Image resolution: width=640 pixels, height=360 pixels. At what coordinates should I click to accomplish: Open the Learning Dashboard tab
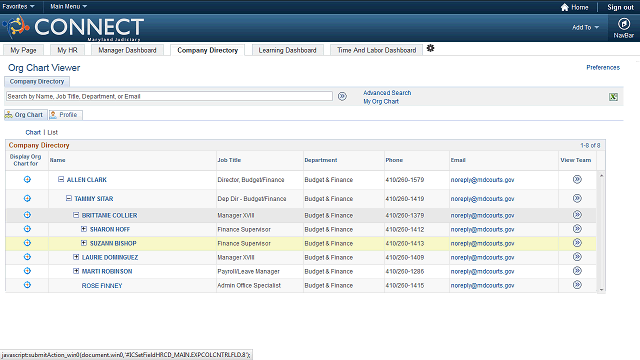pos(287,50)
